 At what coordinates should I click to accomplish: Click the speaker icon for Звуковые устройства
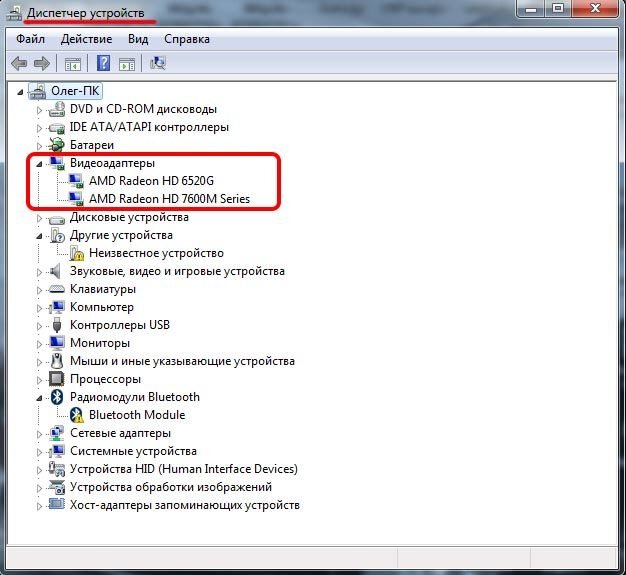(55, 271)
